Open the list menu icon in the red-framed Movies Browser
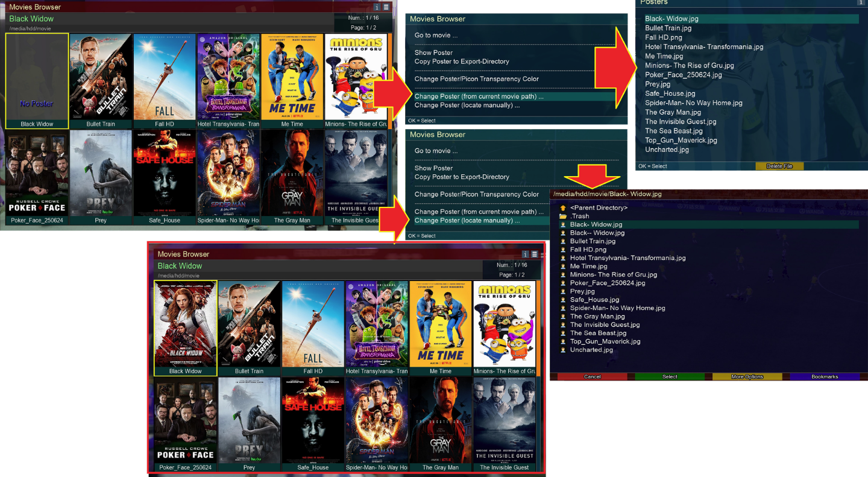 click(535, 254)
